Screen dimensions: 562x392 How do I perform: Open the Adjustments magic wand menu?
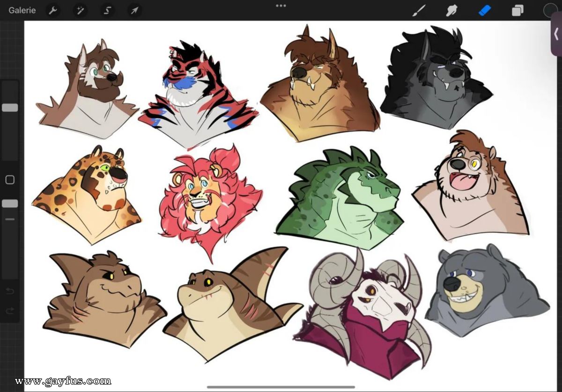point(80,10)
